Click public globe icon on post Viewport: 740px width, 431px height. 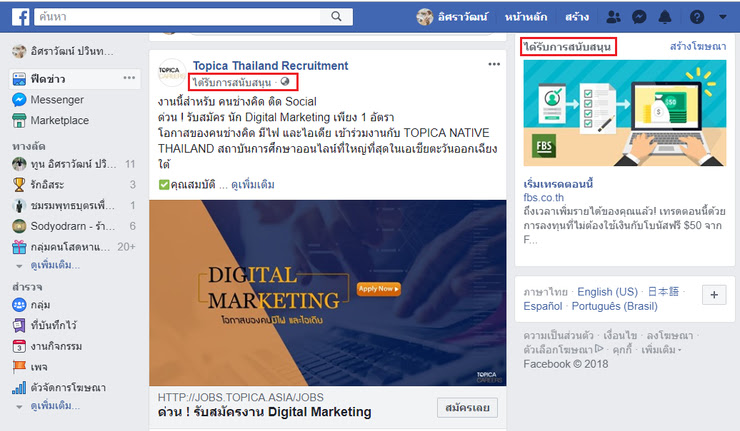pos(285,82)
